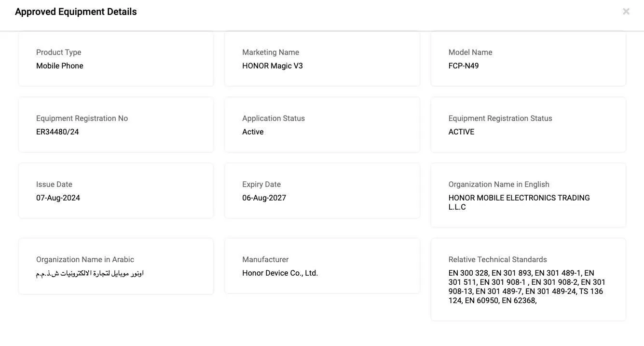Click the Manufacturer label
Image resolution: width=644 pixels, height=346 pixels.
(265, 260)
